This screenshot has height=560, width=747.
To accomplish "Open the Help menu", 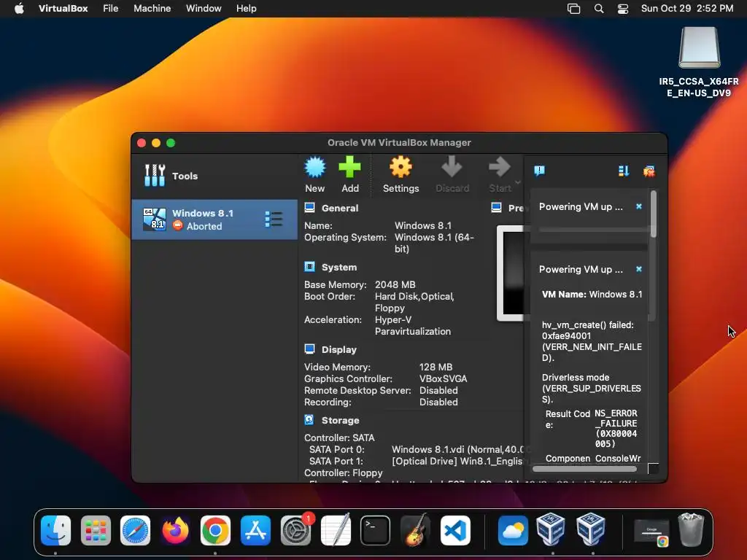I will (x=247, y=9).
